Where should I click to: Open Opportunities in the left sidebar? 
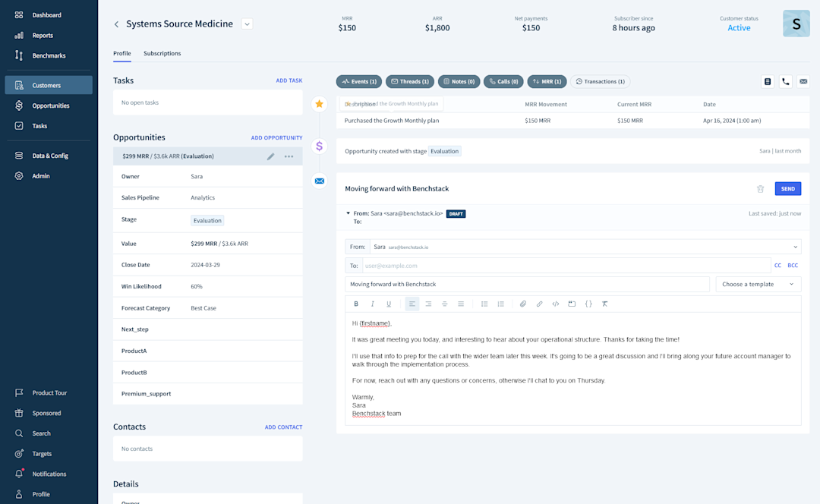[50, 106]
